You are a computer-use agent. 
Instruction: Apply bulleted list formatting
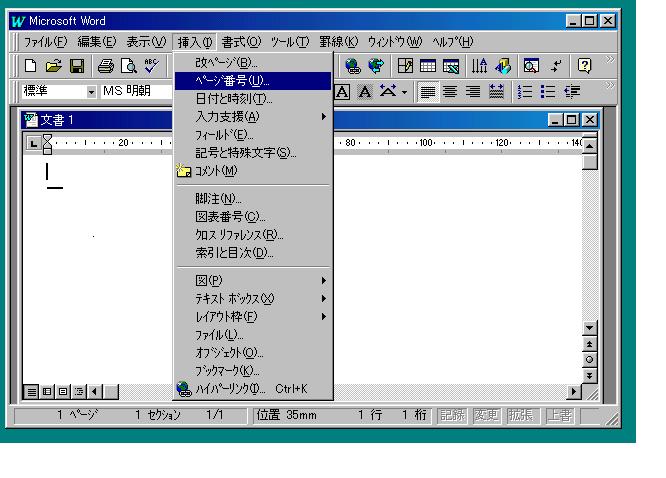pyautogui.click(x=548, y=91)
